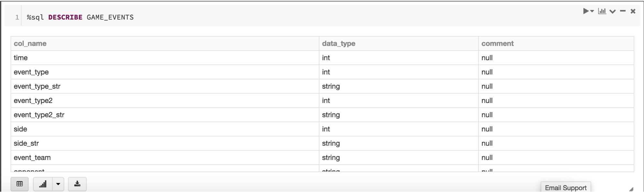Click the Email Support button
The image size is (644, 192).
[x=565, y=187]
